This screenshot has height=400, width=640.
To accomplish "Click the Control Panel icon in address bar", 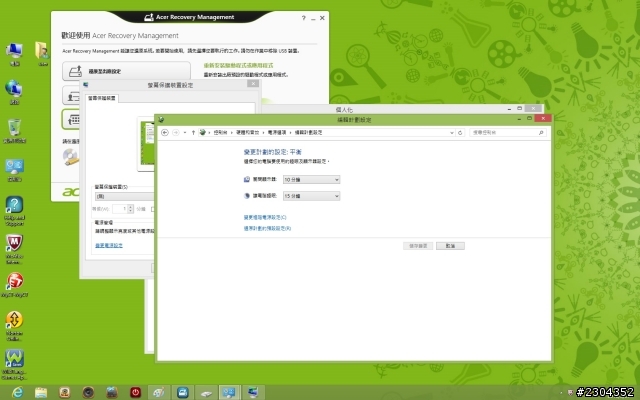I will click(202, 132).
